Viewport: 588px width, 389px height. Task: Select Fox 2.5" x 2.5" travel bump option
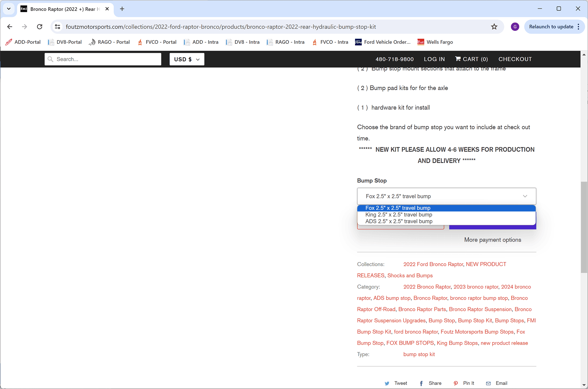coord(446,208)
